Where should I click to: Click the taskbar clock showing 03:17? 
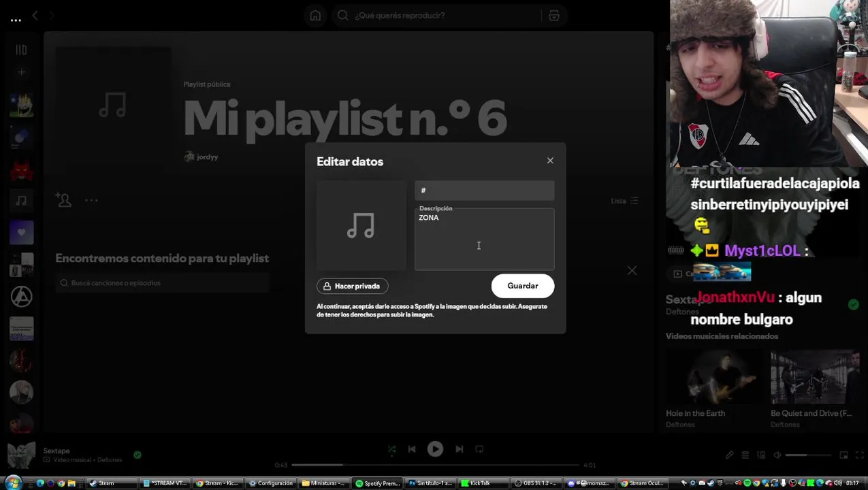852,483
